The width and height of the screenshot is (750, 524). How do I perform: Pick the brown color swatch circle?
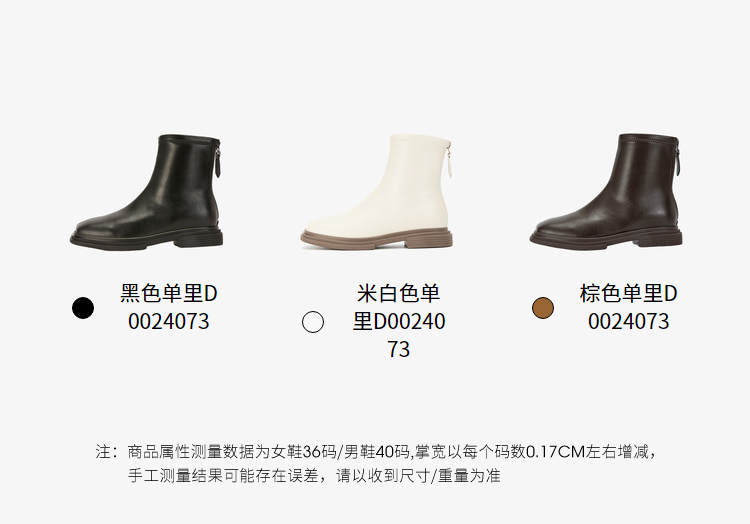543,307
